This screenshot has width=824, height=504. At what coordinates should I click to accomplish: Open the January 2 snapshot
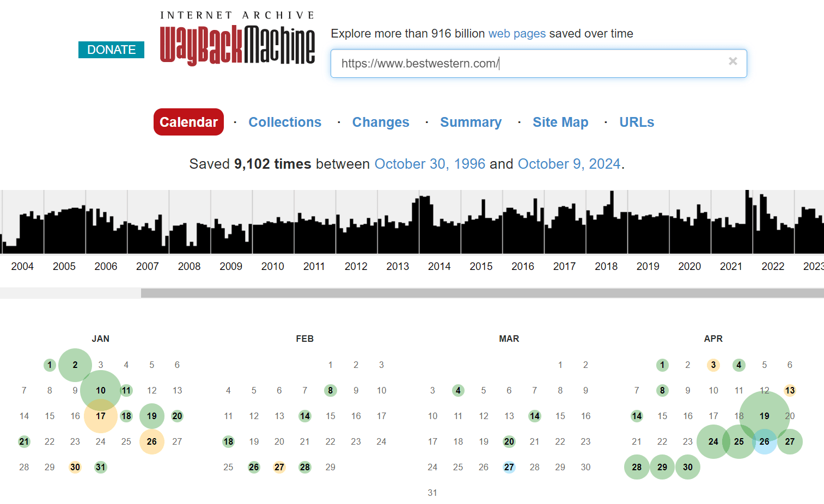[x=75, y=365]
